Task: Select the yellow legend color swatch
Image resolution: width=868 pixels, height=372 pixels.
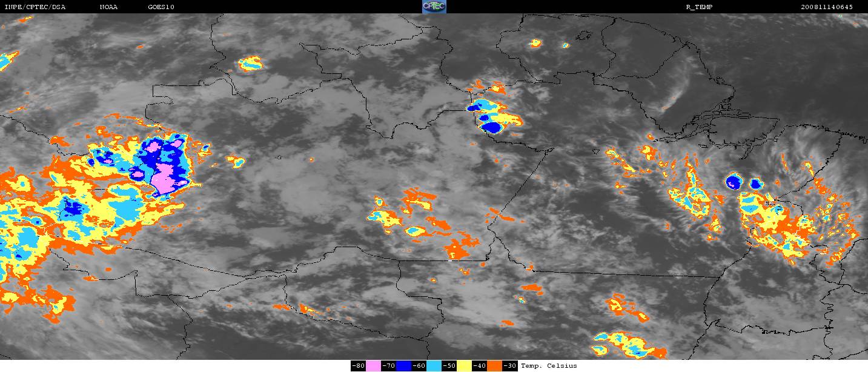Action: click(464, 366)
